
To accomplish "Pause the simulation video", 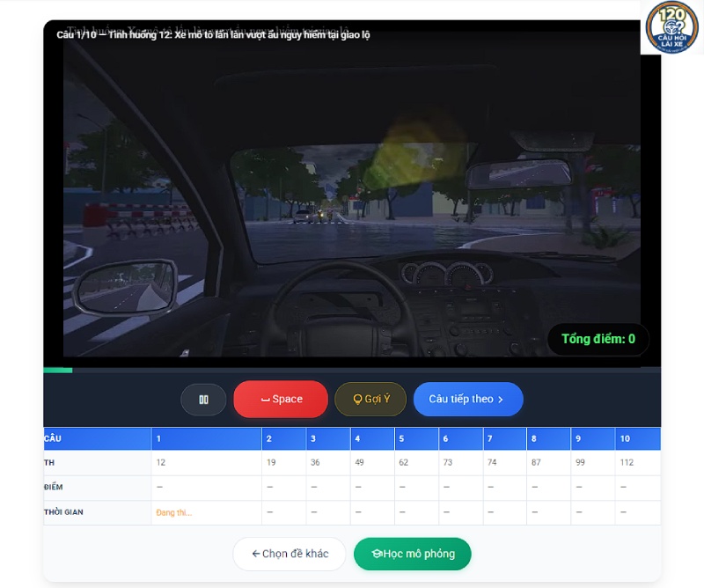I will coord(203,400).
